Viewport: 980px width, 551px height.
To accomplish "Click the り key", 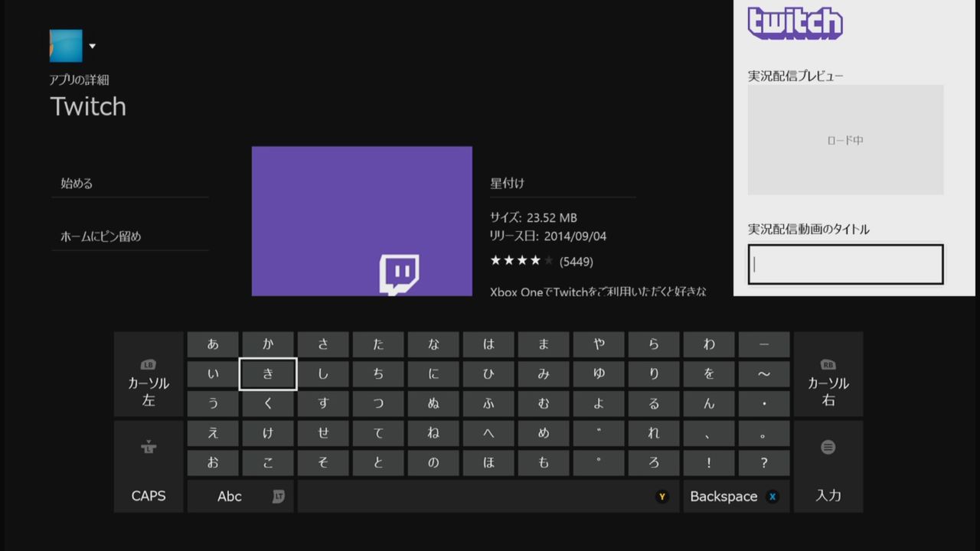I will pos(654,374).
